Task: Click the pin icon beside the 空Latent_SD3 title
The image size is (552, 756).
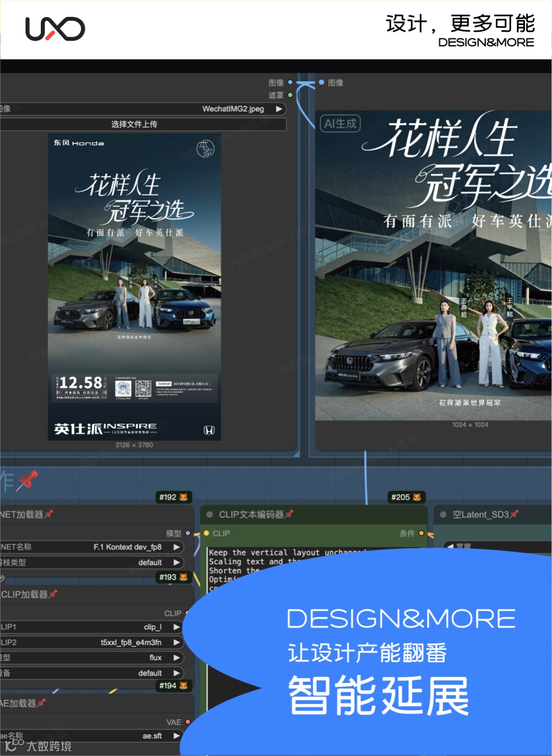Action: pyautogui.click(x=514, y=514)
